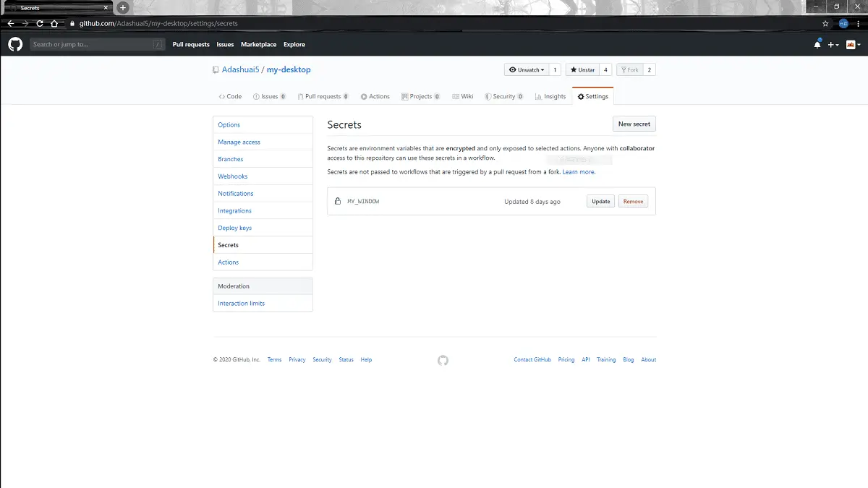868x488 pixels.
Task: Reload the current page
Action: tap(40, 23)
